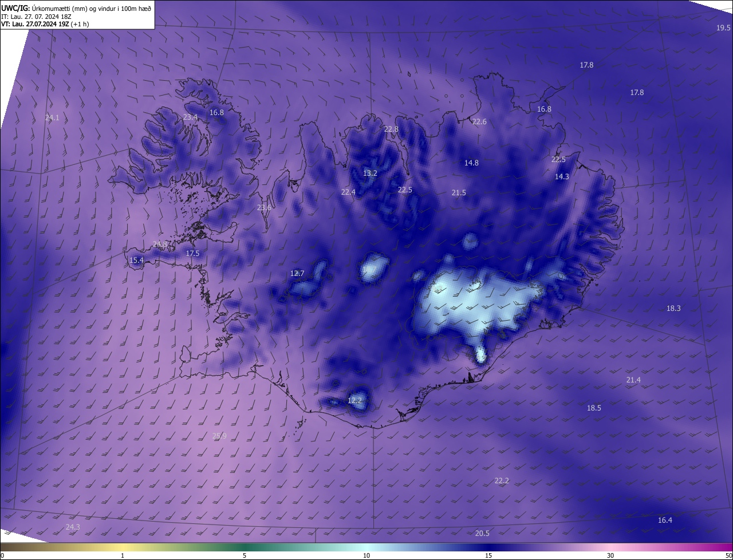Screen dimensions: 733x560
Task: Click the 12.7 value label
Action: pyautogui.click(x=297, y=274)
